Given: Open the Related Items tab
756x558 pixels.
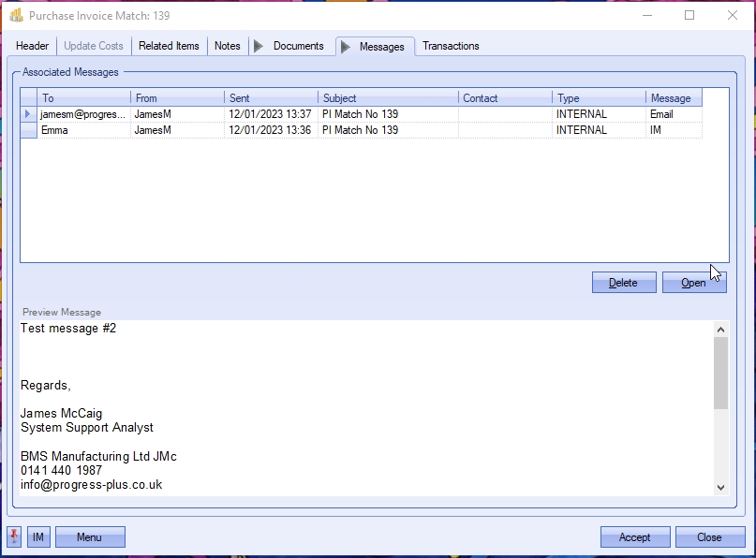Looking at the screenshot, I should [169, 46].
